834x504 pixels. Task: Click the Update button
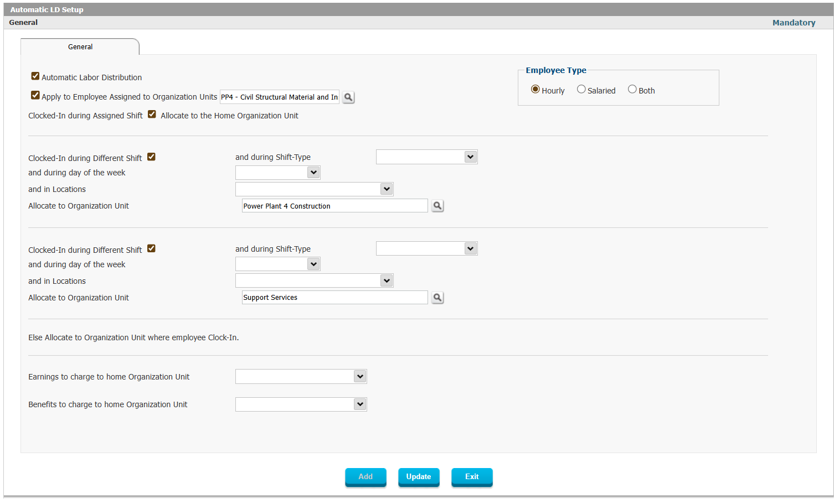[419, 477]
